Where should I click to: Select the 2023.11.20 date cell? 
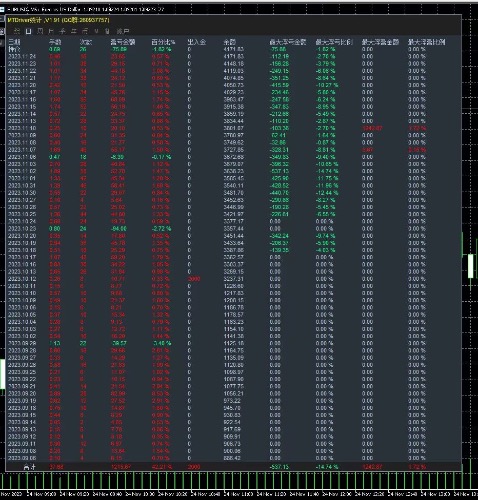(22, 85)
